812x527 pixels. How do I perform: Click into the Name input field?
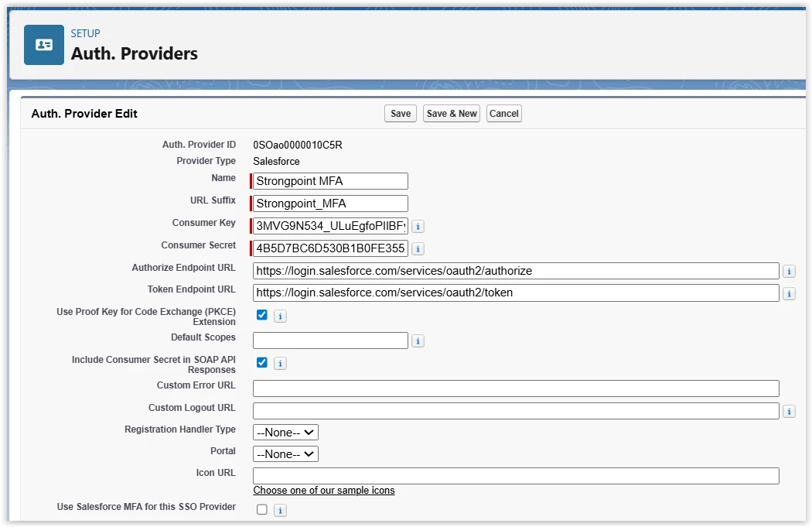tap(331, 181)
